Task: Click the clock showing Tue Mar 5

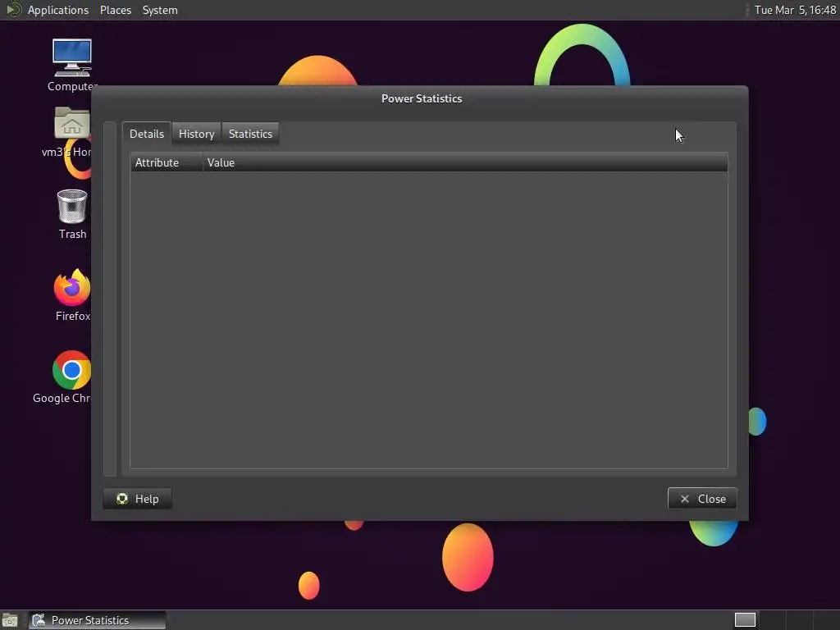Action: (x=795, y=10)
